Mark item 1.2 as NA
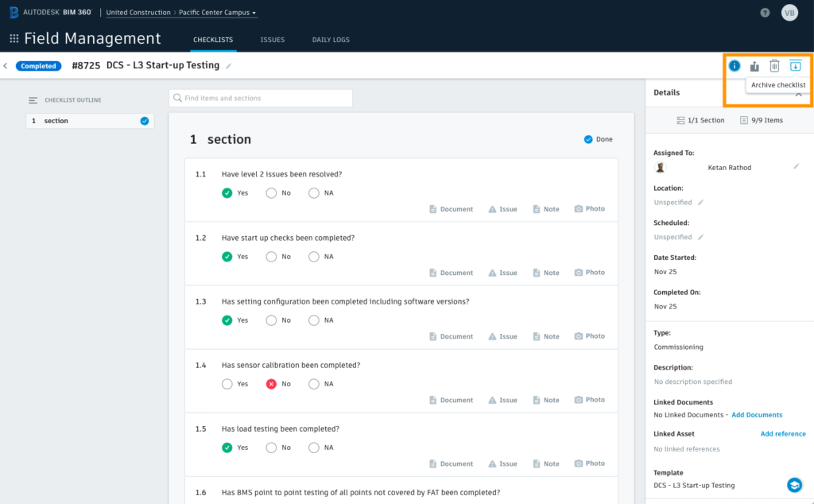 pos(313,256)
